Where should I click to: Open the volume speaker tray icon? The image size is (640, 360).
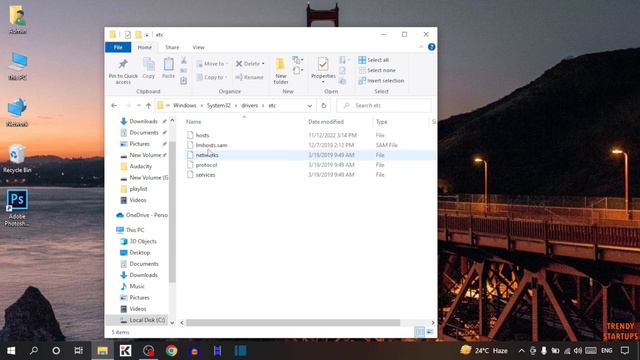pos(578,351)
